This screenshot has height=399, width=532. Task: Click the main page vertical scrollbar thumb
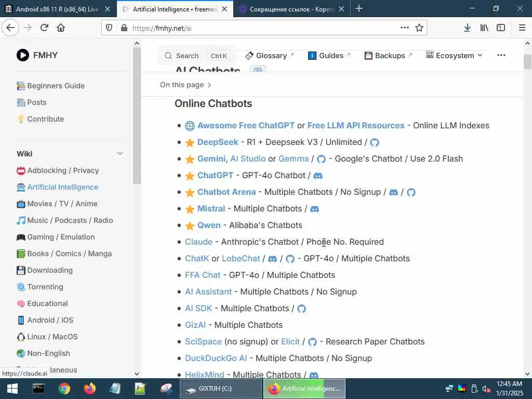pyautogui.click(x=527, y=62)
